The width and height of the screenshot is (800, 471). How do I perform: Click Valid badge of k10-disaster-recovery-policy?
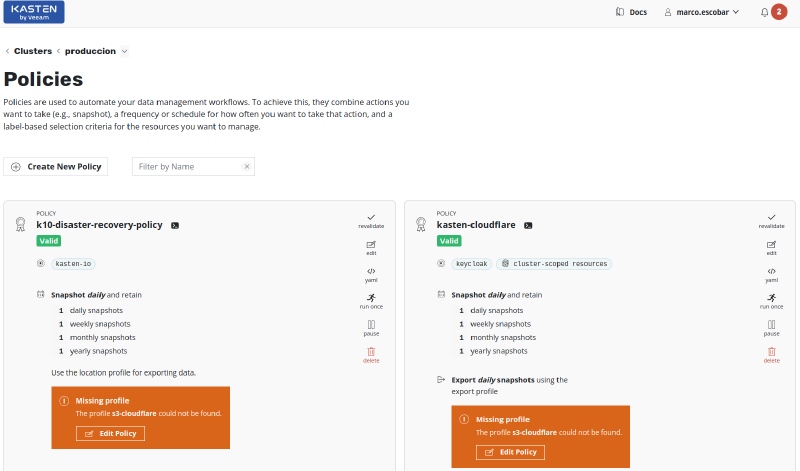(48, 241)
